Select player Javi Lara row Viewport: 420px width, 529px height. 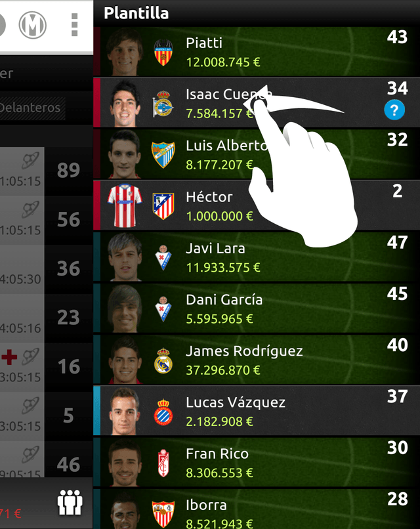point(257,257)
